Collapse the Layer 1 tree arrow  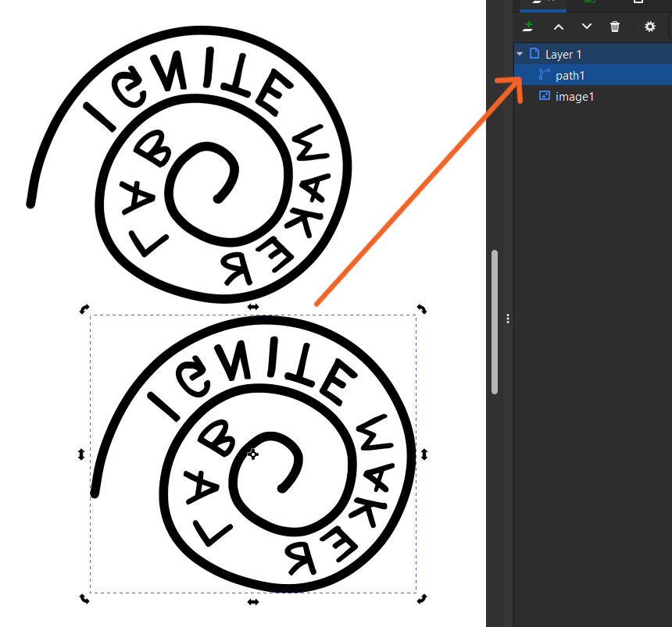[x=520, y=54]
